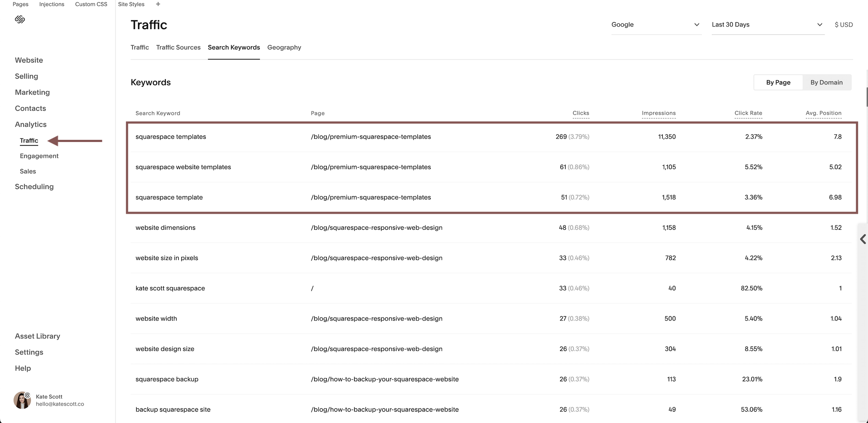Switch to Traffic Sources tab
This screenshot has height=423, width=868.
coord(178,47)
